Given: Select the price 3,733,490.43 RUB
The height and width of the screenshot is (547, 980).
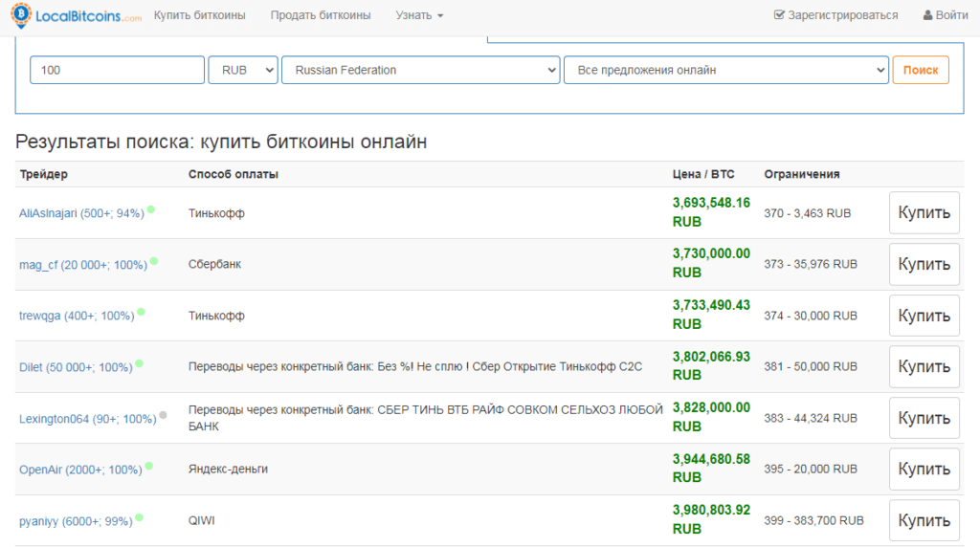Looking at the screenshot, I should click(x=711, y=315).
